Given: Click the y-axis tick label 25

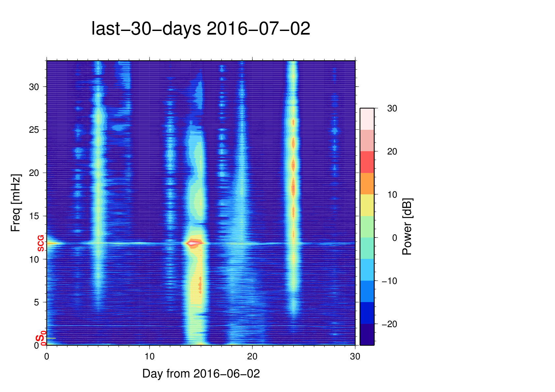Looking at the screenshot, I should click(x=34, y=130).
